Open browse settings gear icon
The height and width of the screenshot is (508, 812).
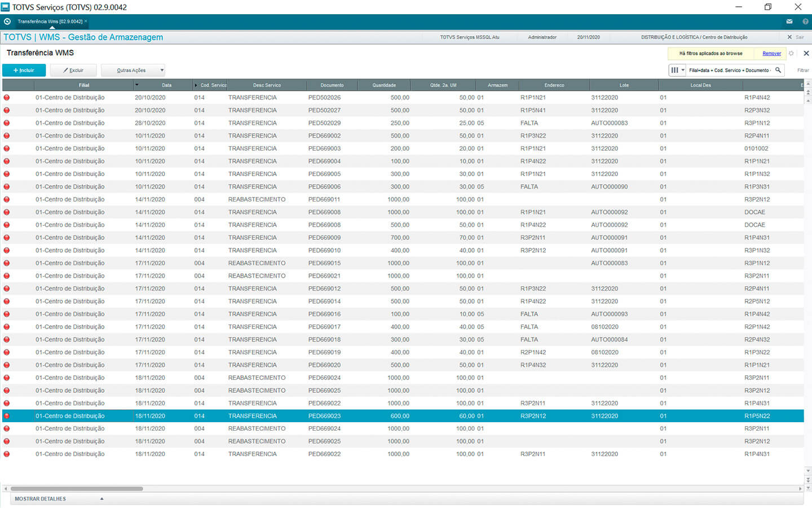[791, 54]
